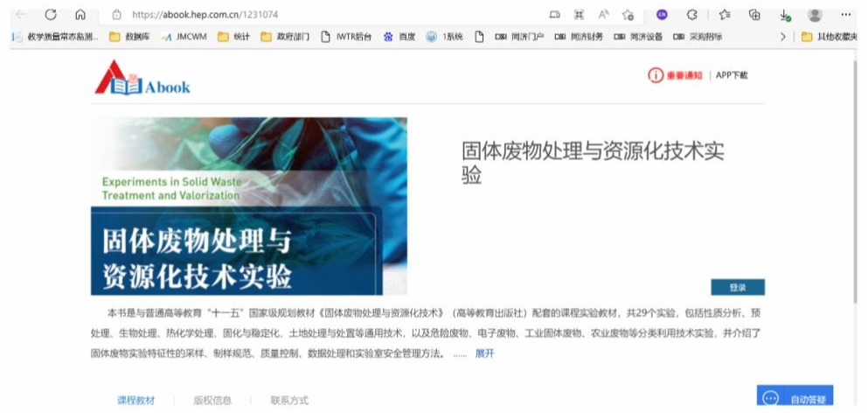Add this page to favorites star icon
868x413 pixels.
point(628,15)
